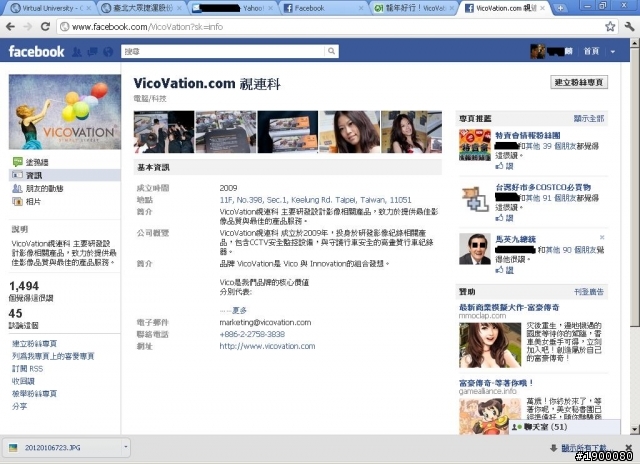Image resolution: width=640 pixels, height=464 pixels.
Task: Open the account dropdown arrow in header
Action: click(x=613, y=52)
